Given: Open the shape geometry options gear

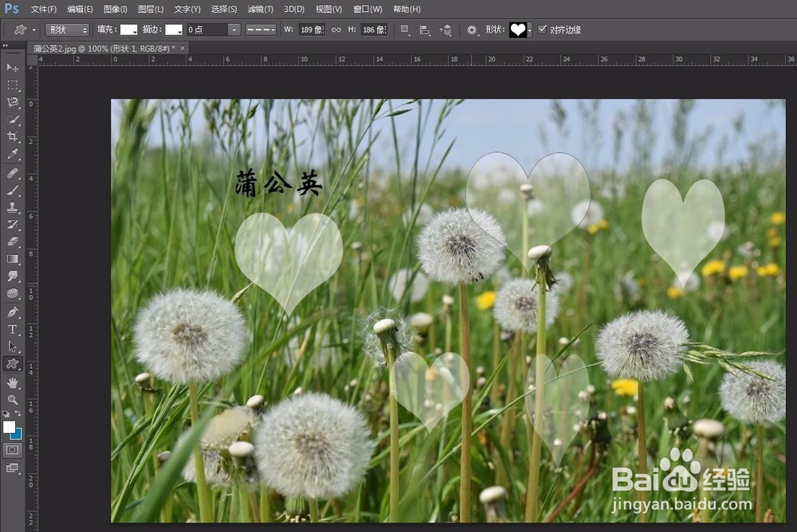Looking at the screenshot, I should coord(472,30).
